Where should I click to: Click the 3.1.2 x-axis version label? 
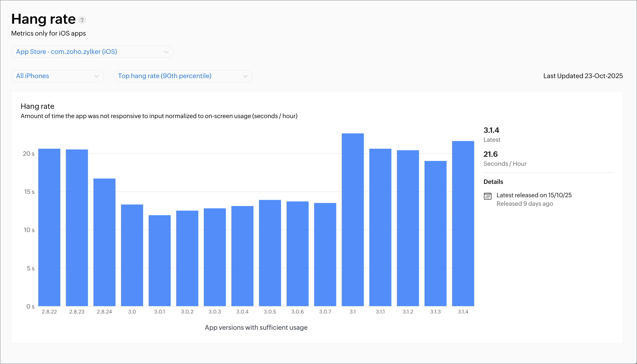[408, 312]
